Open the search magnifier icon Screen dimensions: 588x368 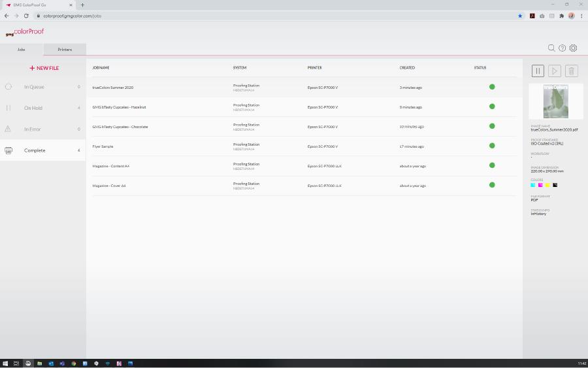tap(551, 48)
